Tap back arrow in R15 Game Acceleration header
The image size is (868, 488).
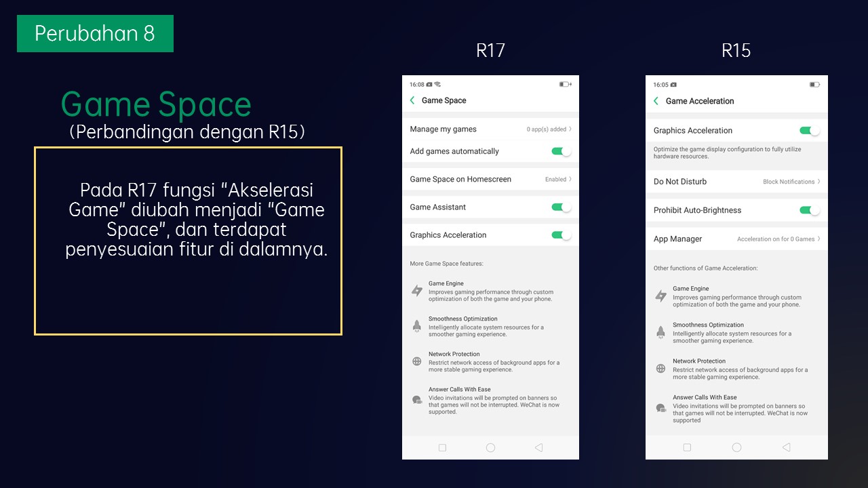(x=656, y=101)
